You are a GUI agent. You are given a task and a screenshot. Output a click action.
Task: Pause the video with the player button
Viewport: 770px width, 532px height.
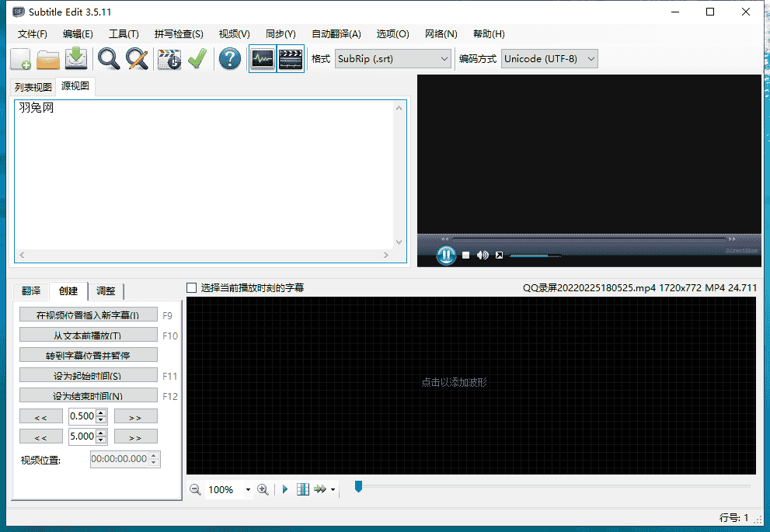click(x=446, y=255)
